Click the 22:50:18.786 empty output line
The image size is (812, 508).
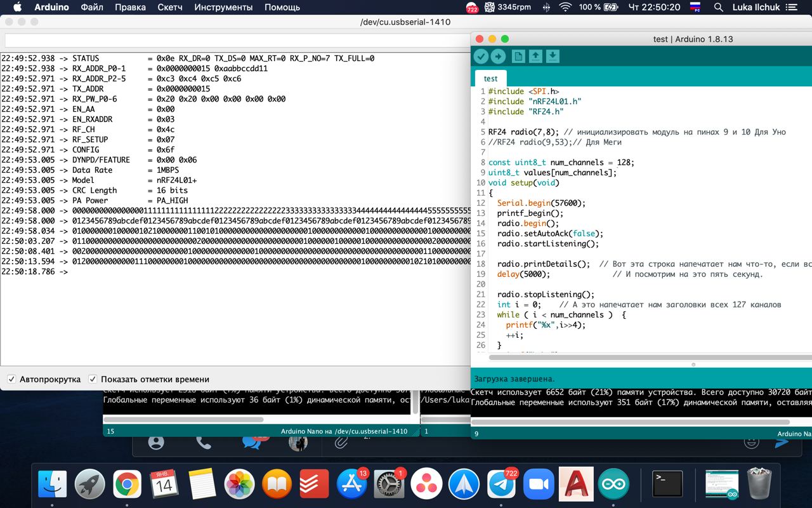tap(34, 272)
